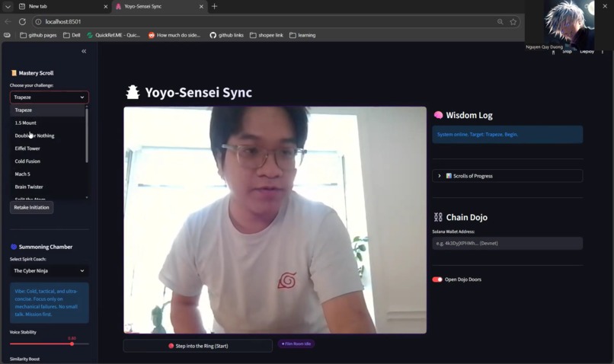This screenshot has height=364, width=614.
Task: Click the Nguyen Quy Duong participant thumbnail
Action: point(568,24)
